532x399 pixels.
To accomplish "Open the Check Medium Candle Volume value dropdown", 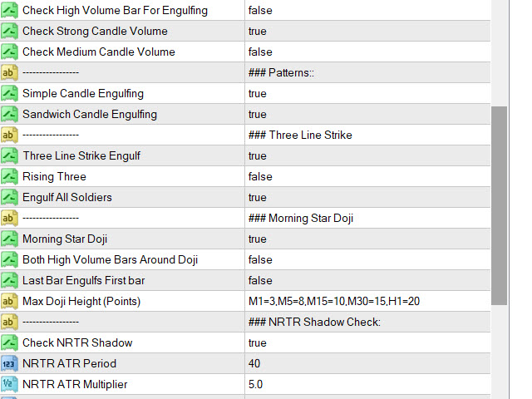I will 367,52.
